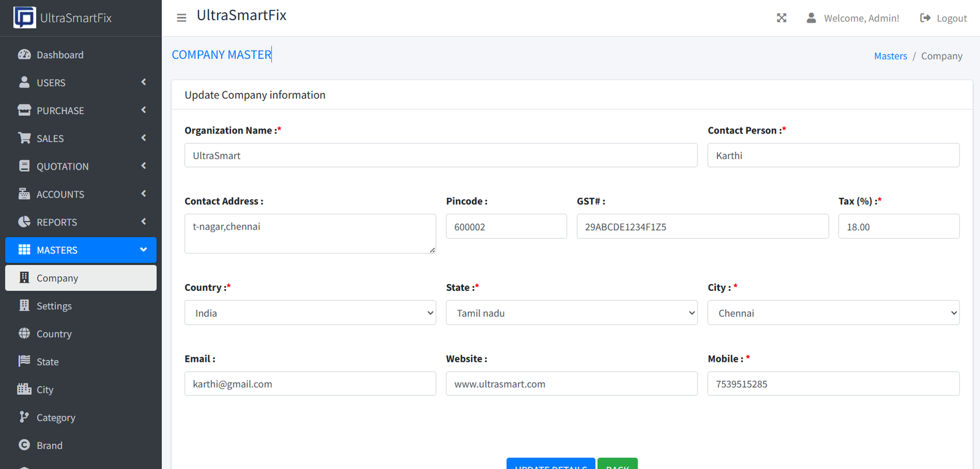This screenshot has height=469, width=980.
Task: Click the Category branch icon
Action: 24,417
